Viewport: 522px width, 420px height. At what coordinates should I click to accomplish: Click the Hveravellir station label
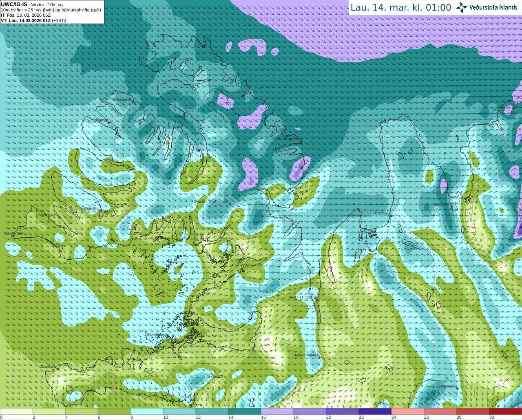pos(448,386)
